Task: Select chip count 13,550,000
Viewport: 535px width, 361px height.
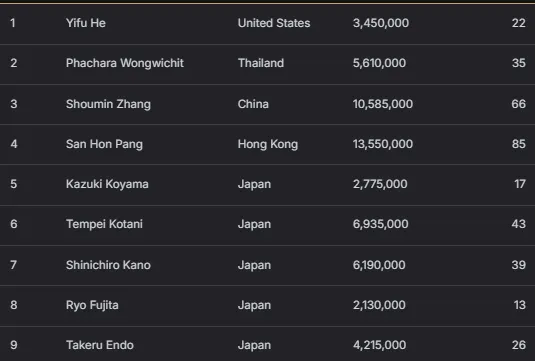Action: (x=383, y=144)
